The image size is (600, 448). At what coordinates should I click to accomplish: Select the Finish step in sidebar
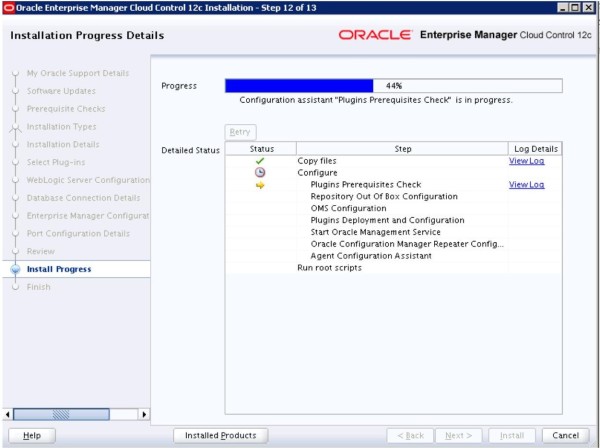(39, 287)
